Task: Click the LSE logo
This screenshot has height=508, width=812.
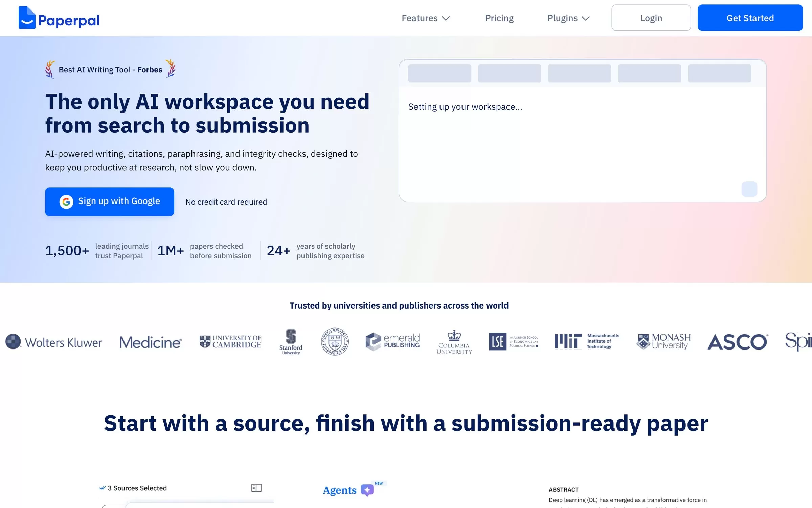Action: point(514,341)
